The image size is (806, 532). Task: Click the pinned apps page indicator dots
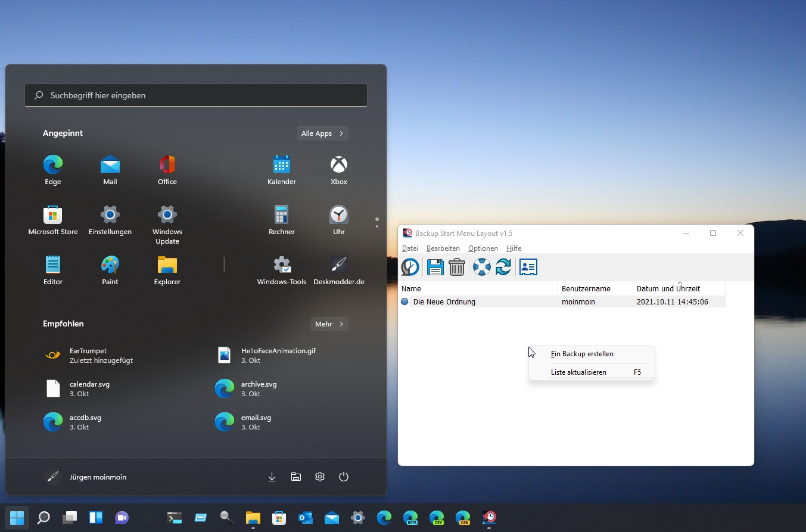pos(377,222)
